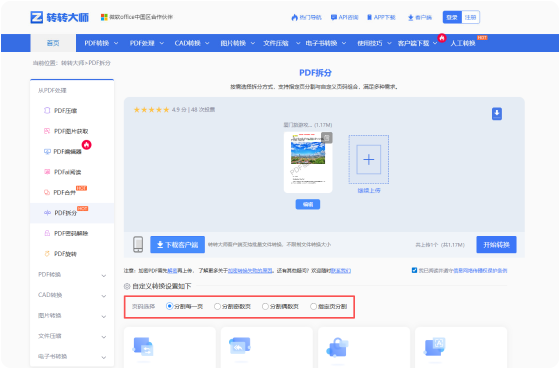
Task: Click the PDF旋转 sidebar icon
Action: pos(47,254)
